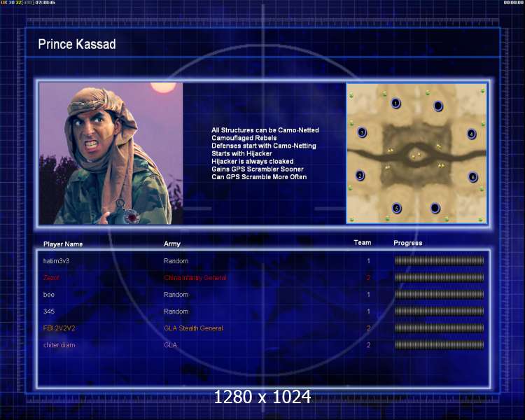Image resolution: width=525 pixels, height=420 pixels.
Task: Click start position marker 6 on the map
Action: point(472,177)
